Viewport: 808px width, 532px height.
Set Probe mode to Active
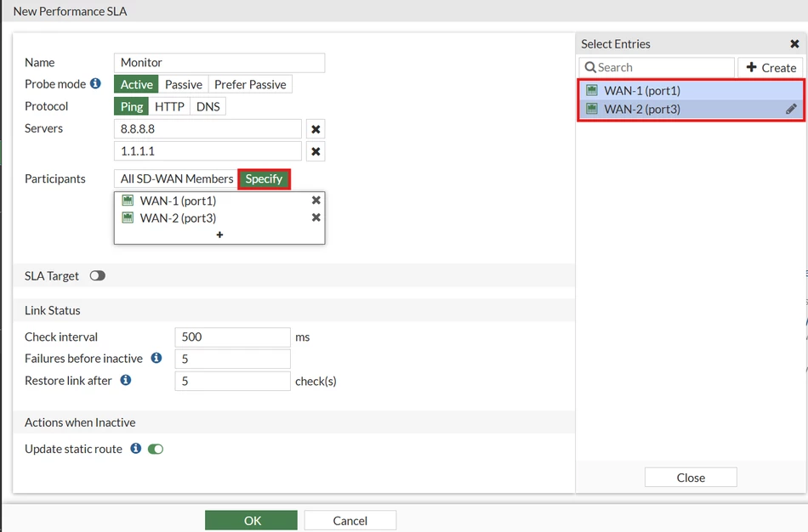pos(137,84)
